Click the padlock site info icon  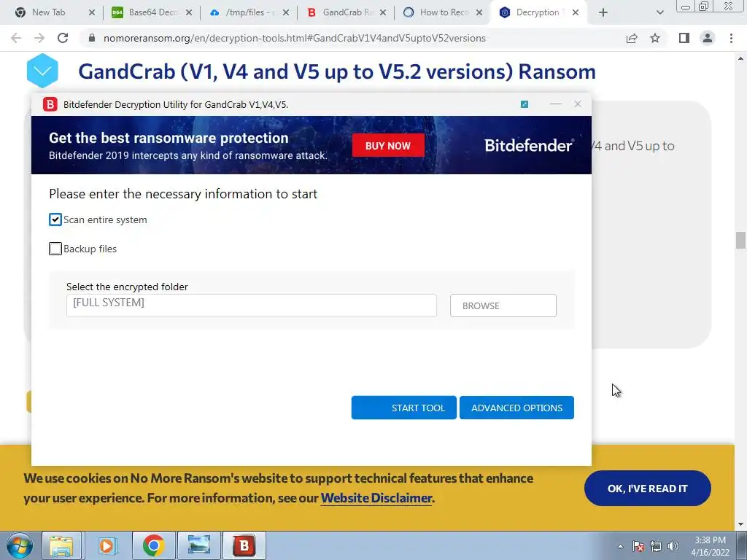pos(92,38)
